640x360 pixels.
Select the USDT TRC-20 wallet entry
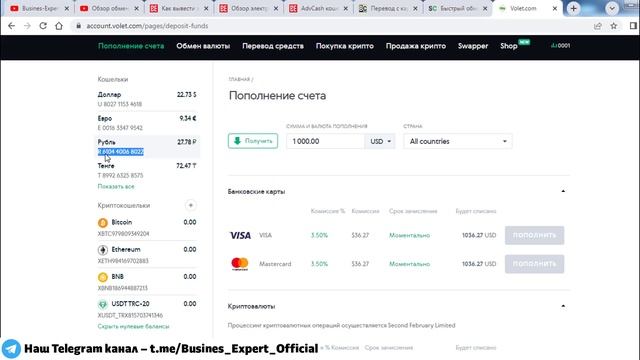click(x=147, y=309)
